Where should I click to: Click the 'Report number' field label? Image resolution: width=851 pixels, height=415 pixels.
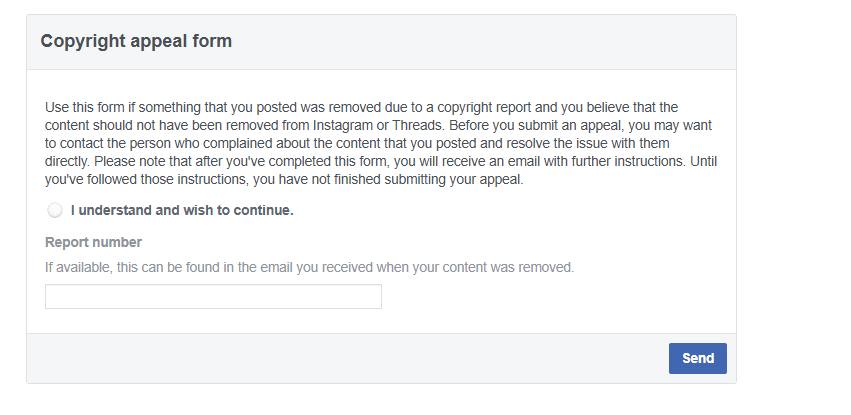point(93,242)
